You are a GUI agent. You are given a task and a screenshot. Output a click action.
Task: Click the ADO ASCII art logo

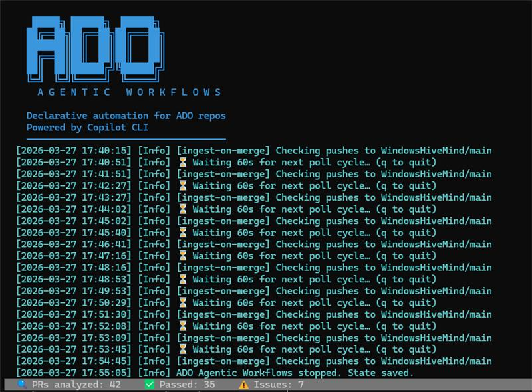point(95,49)
